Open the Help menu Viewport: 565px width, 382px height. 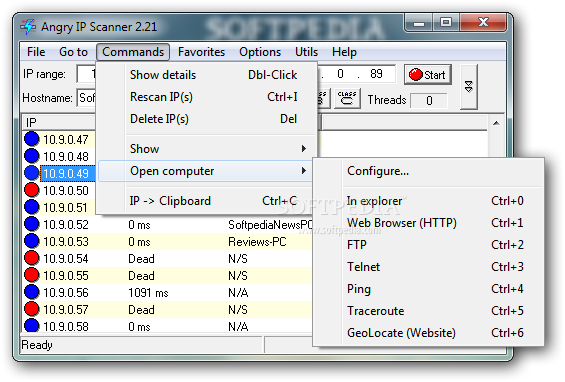pos(344,52)
